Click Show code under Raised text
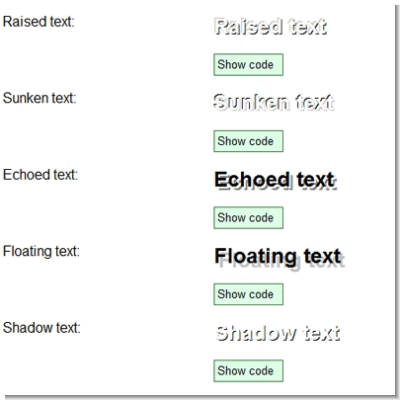Screen dimensions: 400x400 (x=248, y=65)
